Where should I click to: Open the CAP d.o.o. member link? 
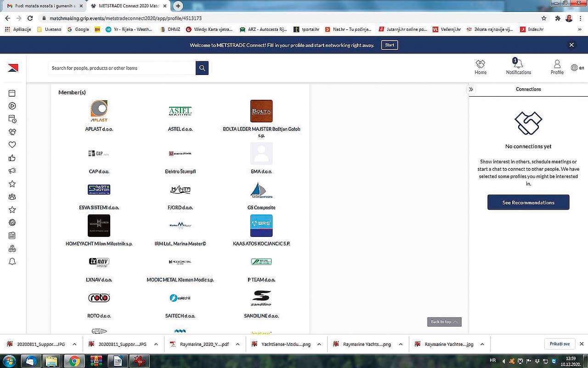(x=99, y=172)
